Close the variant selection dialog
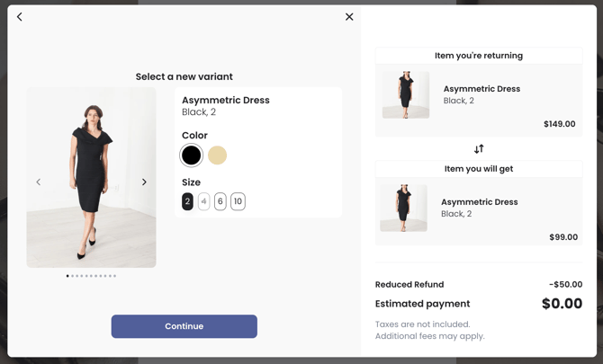Viewport: 603px width, 364px height. coord(349,17)
